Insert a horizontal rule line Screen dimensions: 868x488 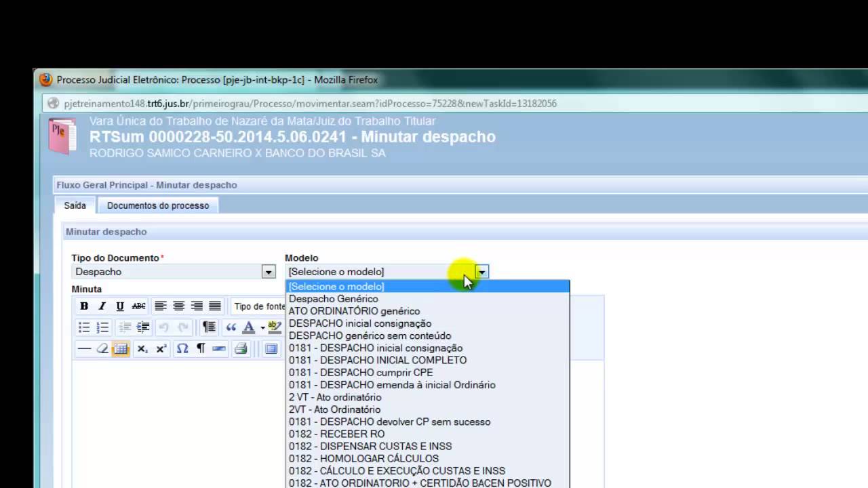84,349
